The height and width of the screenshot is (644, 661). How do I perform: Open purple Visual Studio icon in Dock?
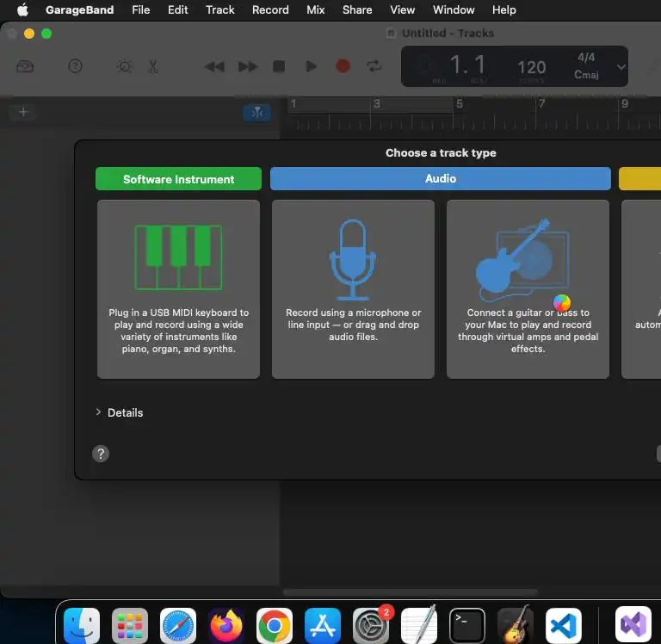(x=633, y=625)
